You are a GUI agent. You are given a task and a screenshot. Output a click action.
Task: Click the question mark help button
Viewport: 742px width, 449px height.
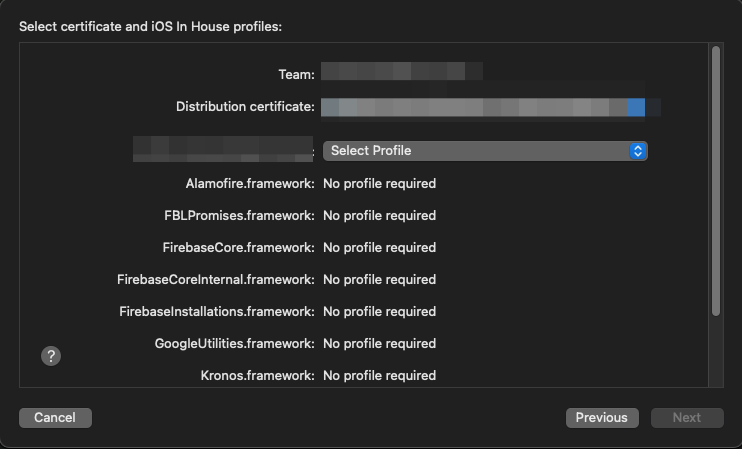51,355
